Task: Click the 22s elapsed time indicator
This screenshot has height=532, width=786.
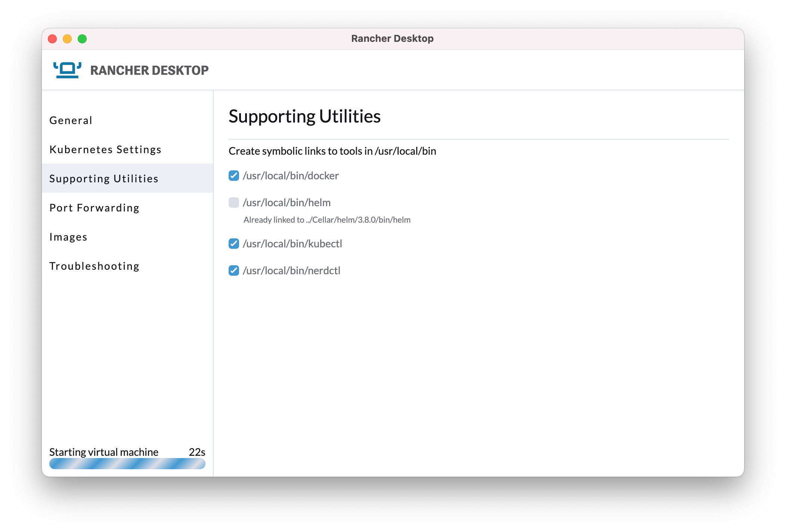Action: click(x=196, y=452)
